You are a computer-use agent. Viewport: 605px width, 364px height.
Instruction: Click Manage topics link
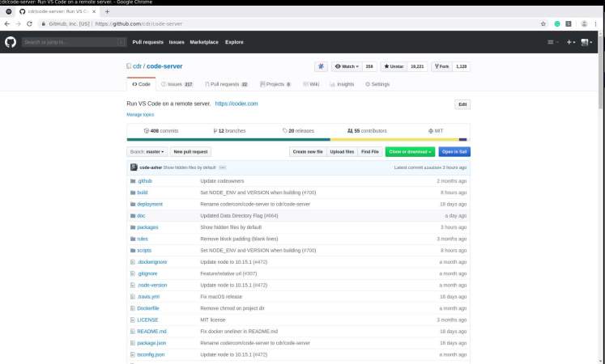click(140, 115)
